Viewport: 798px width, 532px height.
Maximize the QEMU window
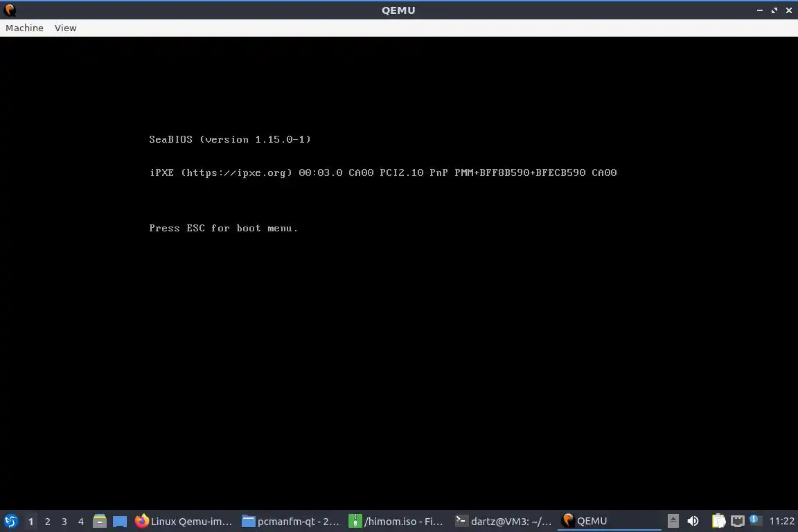(x=774, y=10)
